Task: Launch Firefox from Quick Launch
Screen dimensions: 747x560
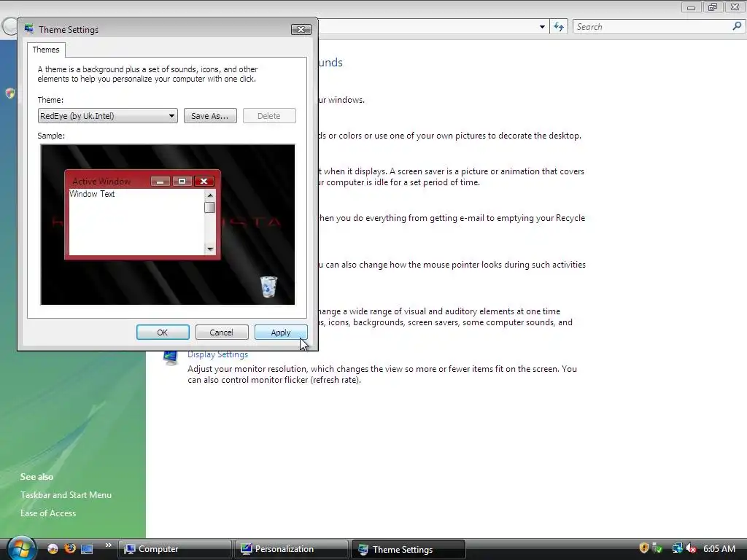Action: click(x=70, y=548)
